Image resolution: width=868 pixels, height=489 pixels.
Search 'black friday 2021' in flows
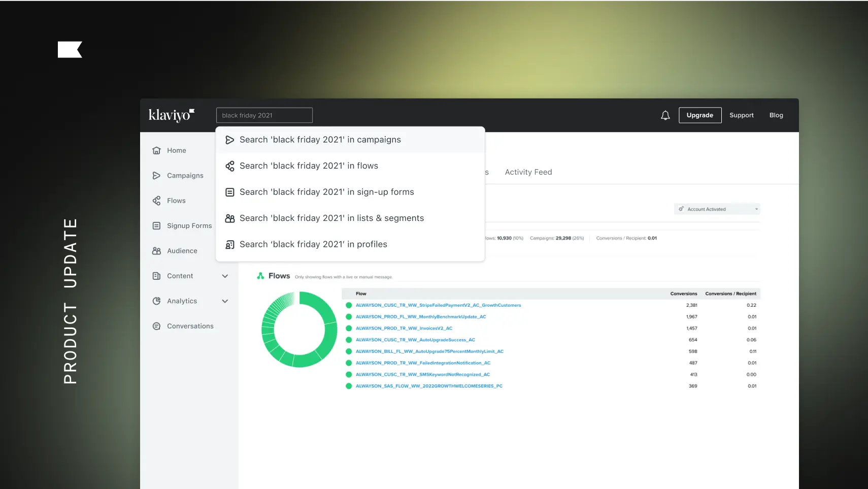[x=350, y=166]
